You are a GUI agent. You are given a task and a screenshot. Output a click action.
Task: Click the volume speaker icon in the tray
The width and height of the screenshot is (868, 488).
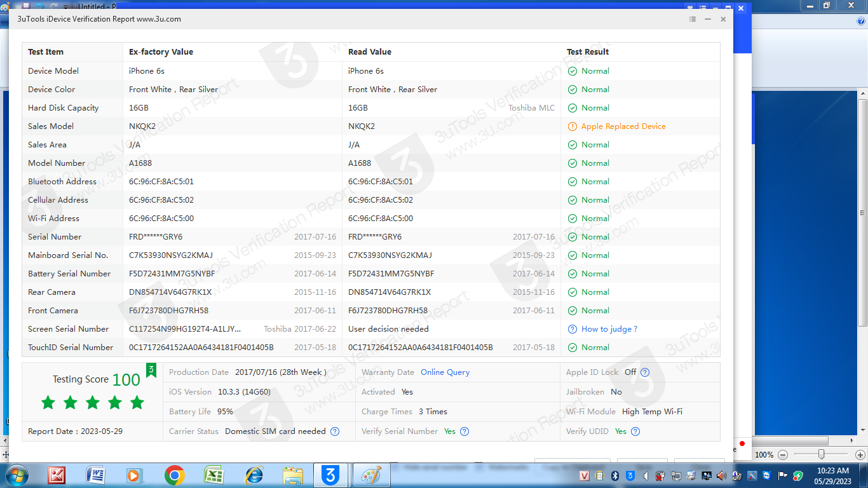click(x=721, y=476)
